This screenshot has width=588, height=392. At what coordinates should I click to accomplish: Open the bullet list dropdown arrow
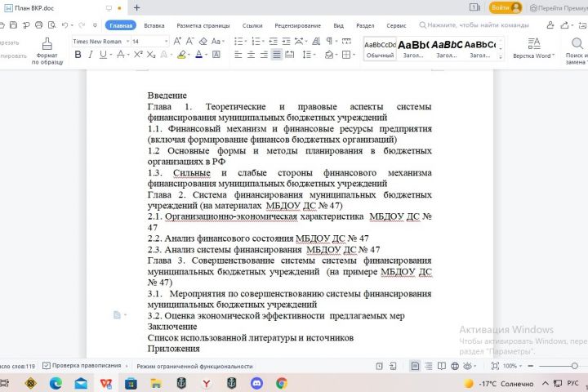pos(246,42)
